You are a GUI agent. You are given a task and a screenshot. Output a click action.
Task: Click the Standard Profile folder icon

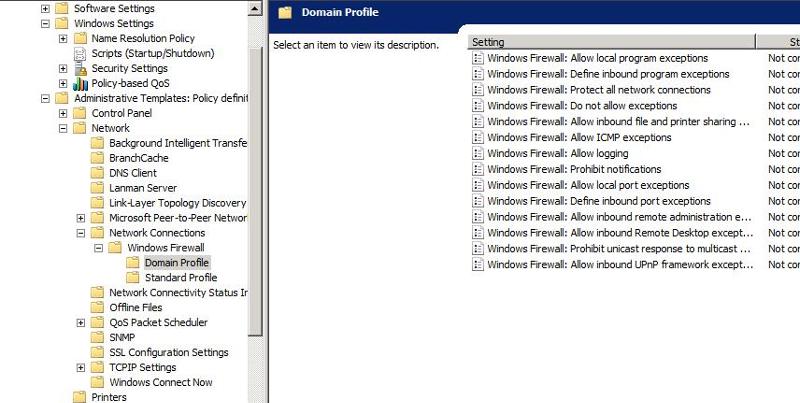click(133, 278)
